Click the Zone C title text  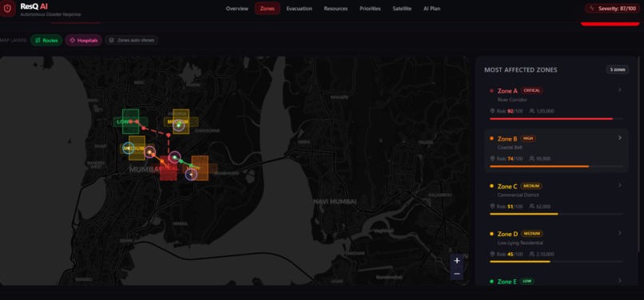click(507, 187)
